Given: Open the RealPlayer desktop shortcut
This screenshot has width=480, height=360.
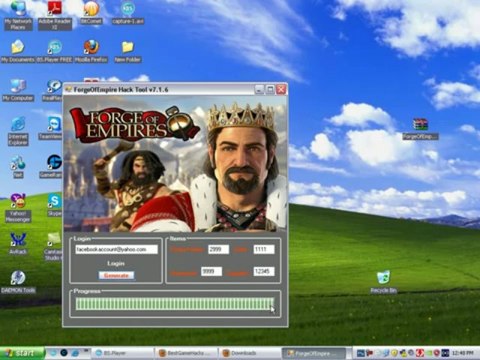Looking at the screenshot, I should click(52, 90).
